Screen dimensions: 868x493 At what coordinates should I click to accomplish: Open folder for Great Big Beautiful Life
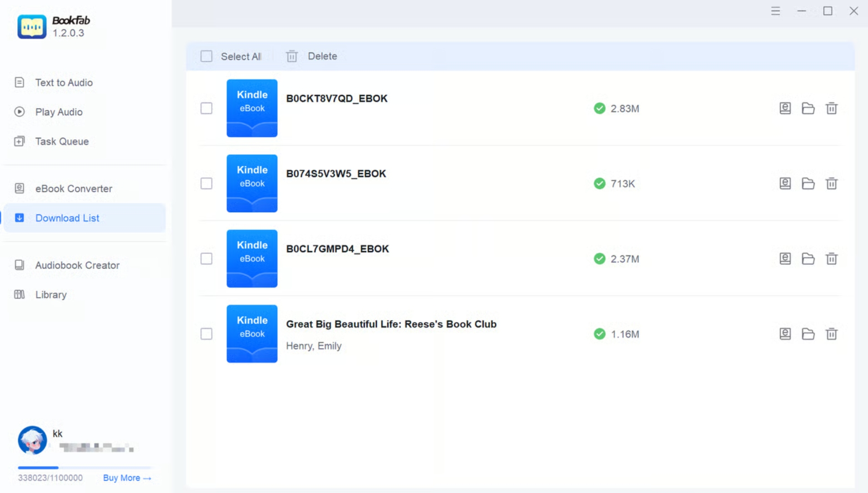click(x=808, y=334)
